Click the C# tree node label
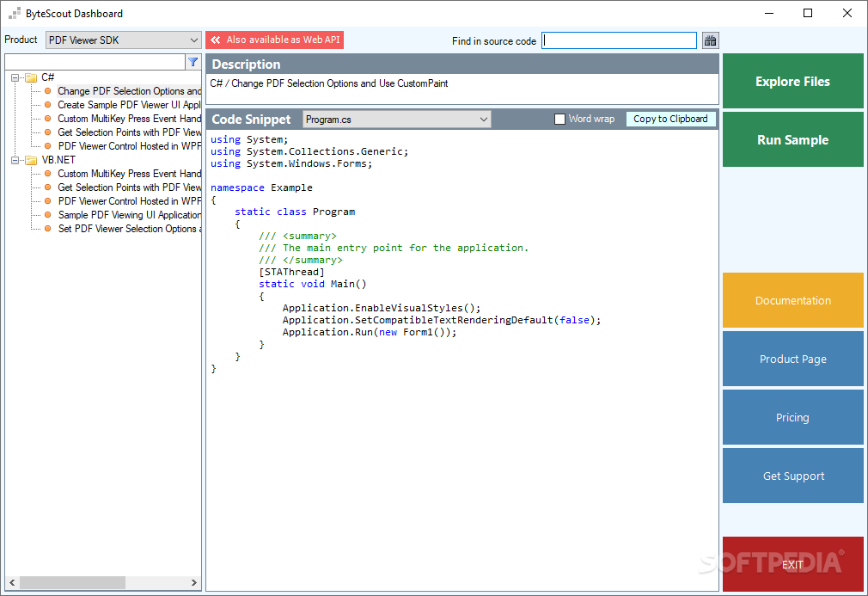The height and width of the screenshot is (596, 868). click(x=47, y=77)
